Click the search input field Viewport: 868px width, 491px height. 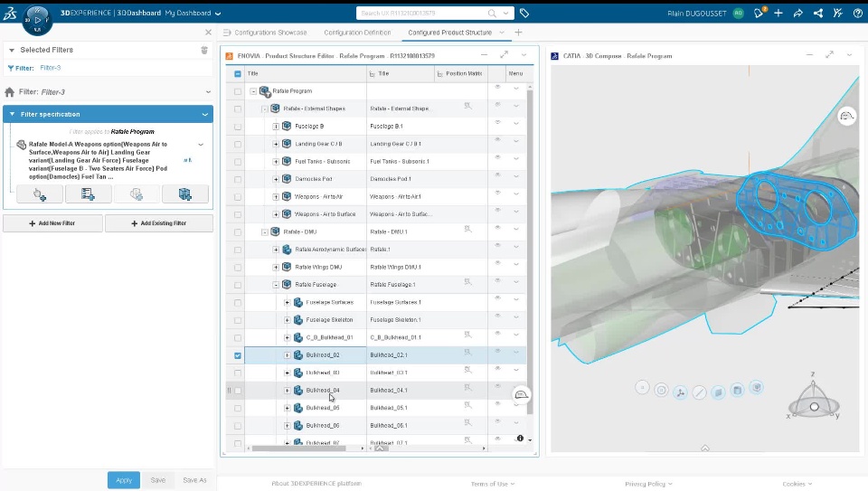click(x=423, y=13)
